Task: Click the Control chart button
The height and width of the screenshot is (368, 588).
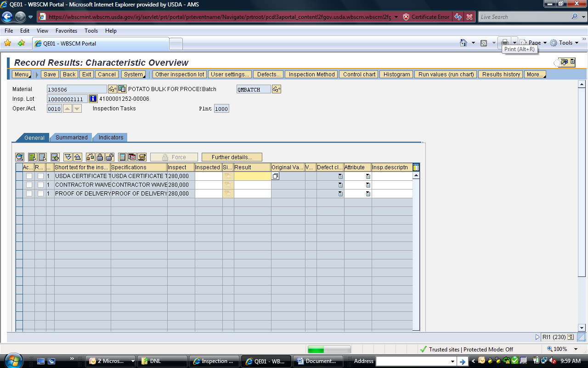Action: 359,75
